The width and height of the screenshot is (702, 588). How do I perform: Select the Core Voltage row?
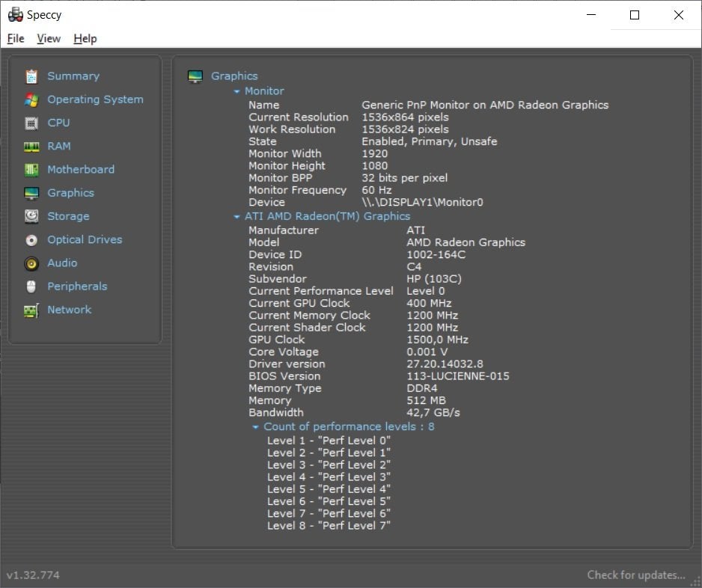[x=348, y=352]
